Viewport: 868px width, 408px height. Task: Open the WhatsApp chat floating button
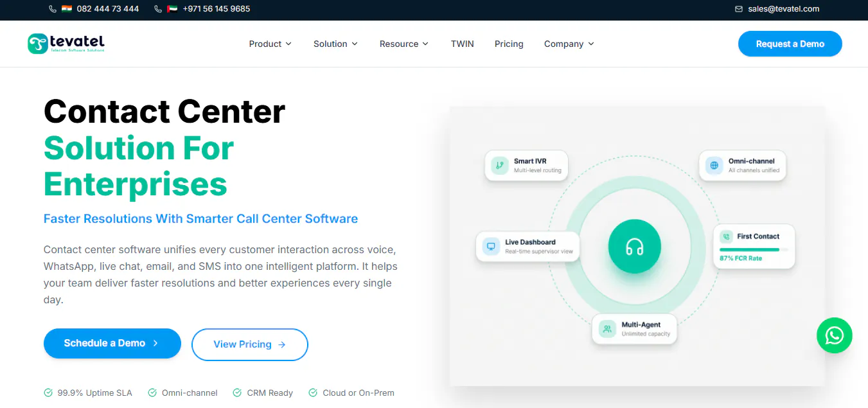pos(835,335)
